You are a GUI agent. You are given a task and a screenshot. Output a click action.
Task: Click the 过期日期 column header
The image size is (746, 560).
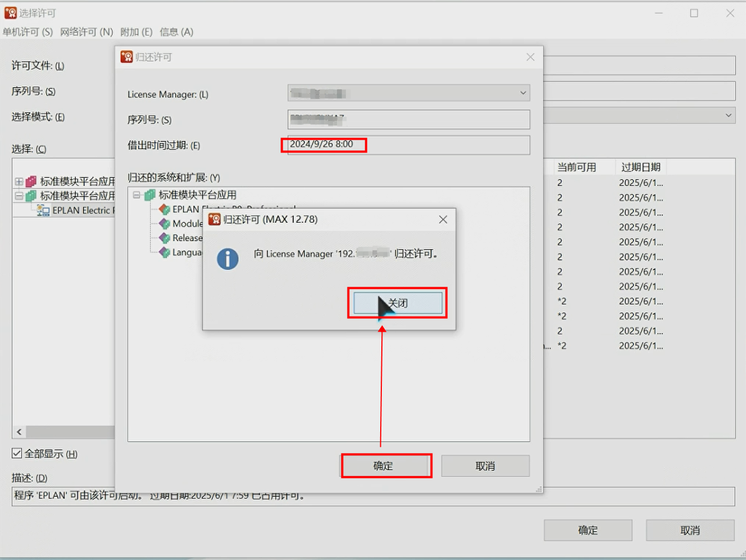[641, 167]
